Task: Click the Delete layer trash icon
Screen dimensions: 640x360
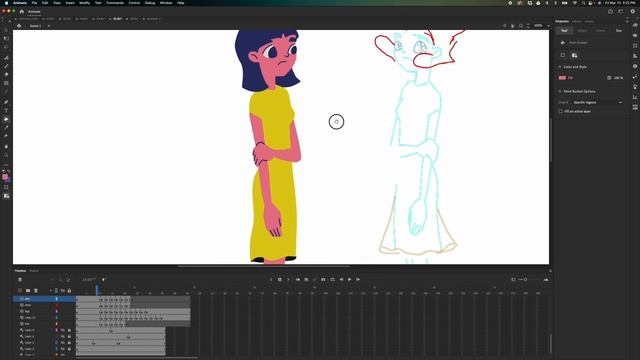Action: click(36, 291)
